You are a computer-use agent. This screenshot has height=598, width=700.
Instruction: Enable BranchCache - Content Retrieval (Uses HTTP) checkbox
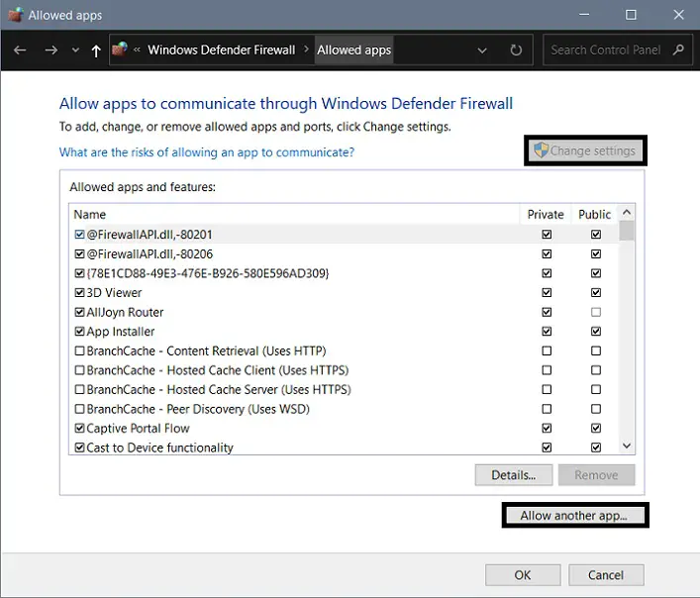click(79, 350)
